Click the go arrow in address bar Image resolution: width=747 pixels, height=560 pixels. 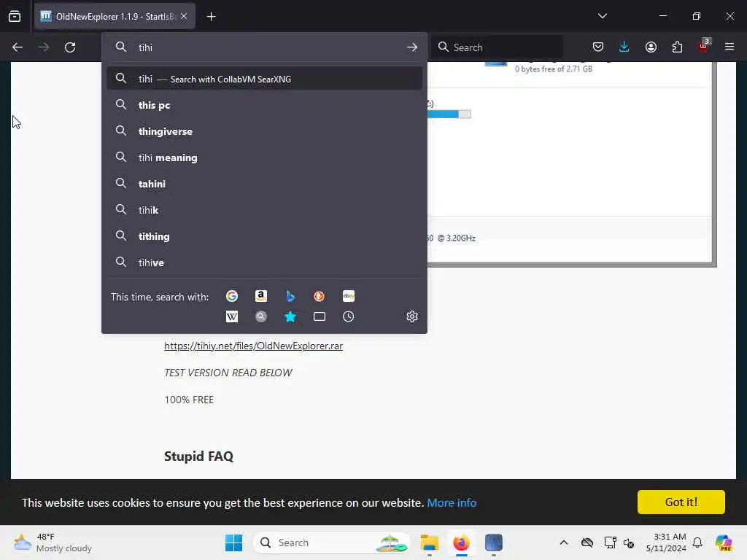click(x=412, y=47)
